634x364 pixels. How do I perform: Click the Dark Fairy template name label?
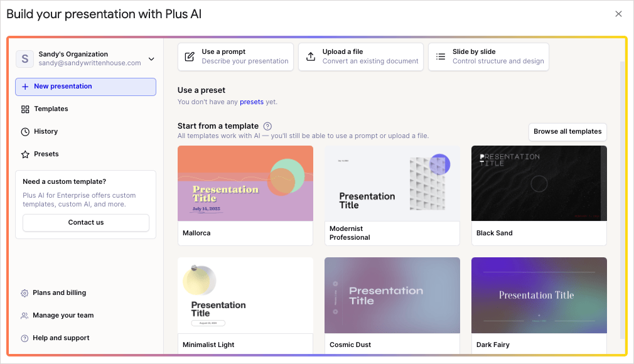click(x=493, y=345)
